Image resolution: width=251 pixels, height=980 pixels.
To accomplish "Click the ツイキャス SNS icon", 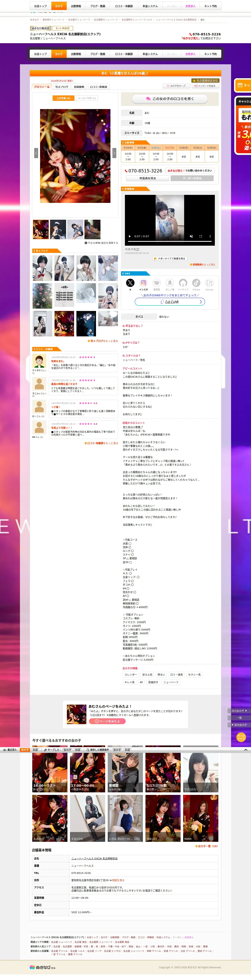I will click(183, 283).
